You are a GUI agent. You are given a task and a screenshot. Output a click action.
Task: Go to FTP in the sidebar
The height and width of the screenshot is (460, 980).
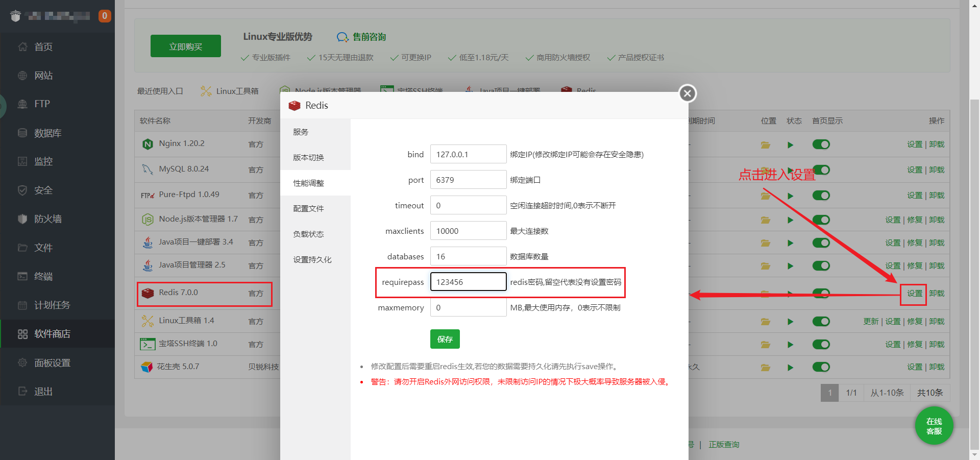click(42, 104)
